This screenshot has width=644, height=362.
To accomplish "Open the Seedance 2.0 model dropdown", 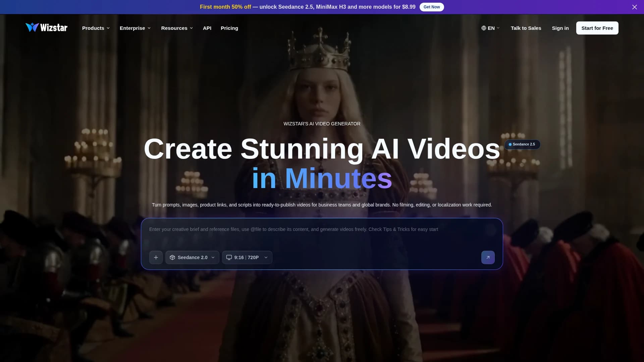I will [192, 257].
